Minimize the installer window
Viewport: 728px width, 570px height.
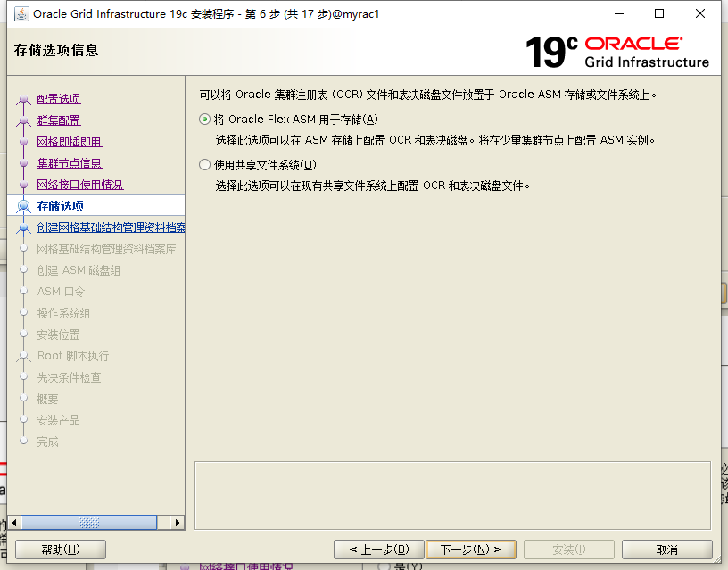coord(619,14)
